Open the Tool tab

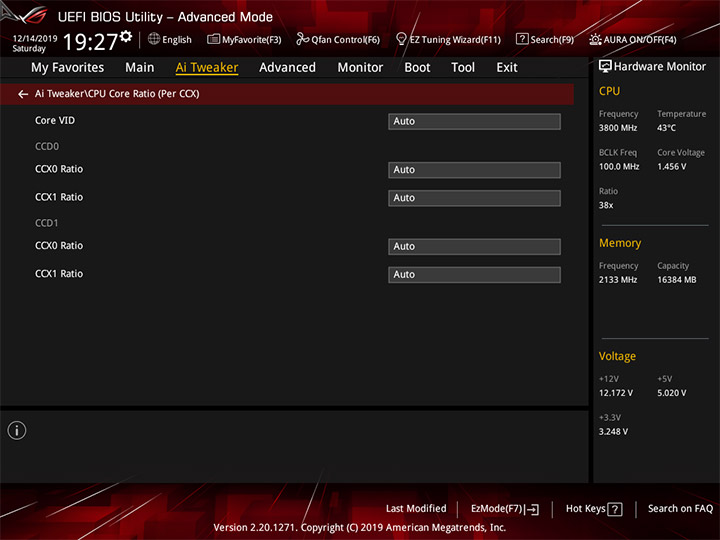(x=463, y=68)
